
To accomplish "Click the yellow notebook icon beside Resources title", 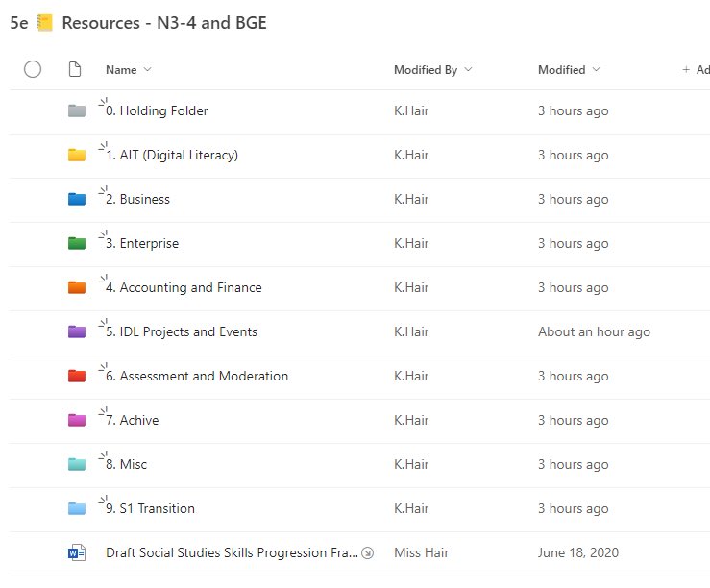I will tap(44, 23).
